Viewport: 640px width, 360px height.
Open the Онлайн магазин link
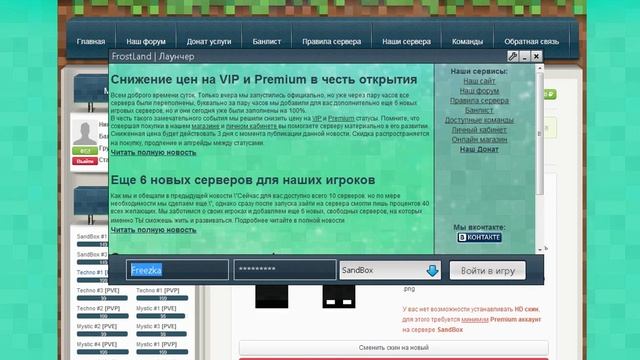[x=479, y=139]
